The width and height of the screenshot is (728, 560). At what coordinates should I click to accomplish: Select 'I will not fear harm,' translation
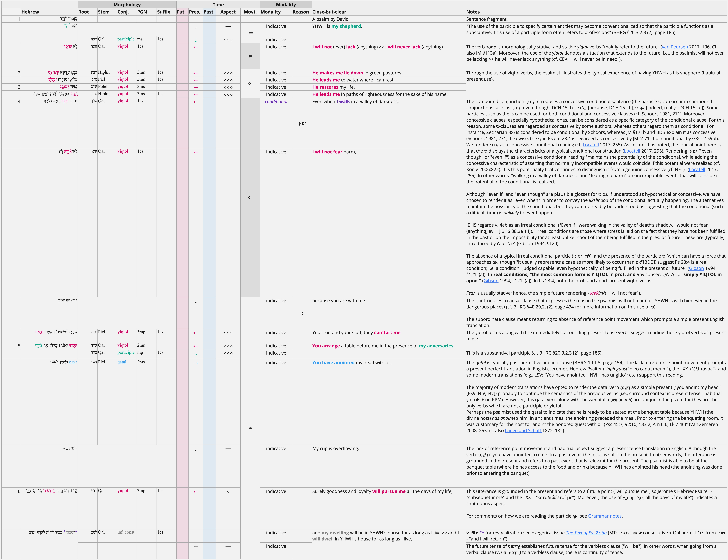[389, 223]
